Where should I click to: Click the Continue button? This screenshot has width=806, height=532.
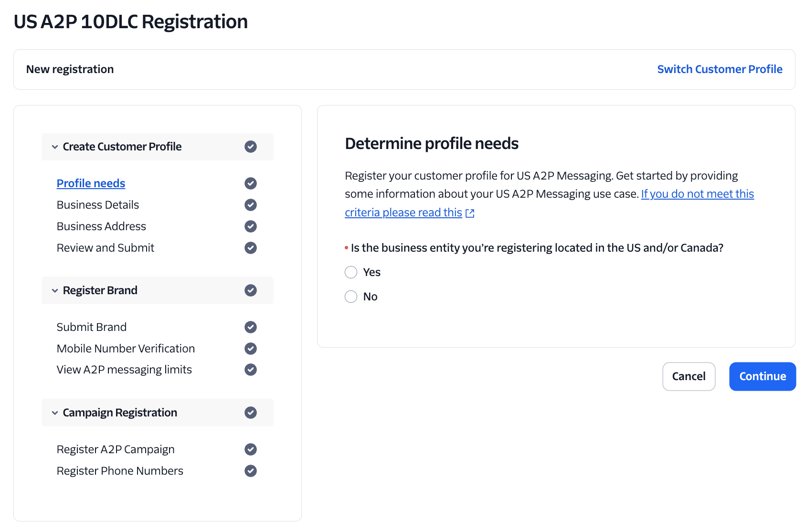[x=762, y=376]
